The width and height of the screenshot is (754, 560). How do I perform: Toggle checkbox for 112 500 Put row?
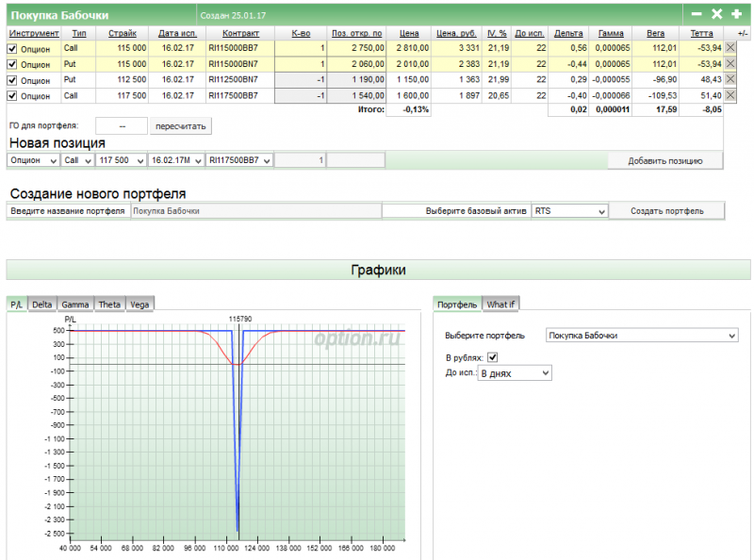(x=12, y=80)
